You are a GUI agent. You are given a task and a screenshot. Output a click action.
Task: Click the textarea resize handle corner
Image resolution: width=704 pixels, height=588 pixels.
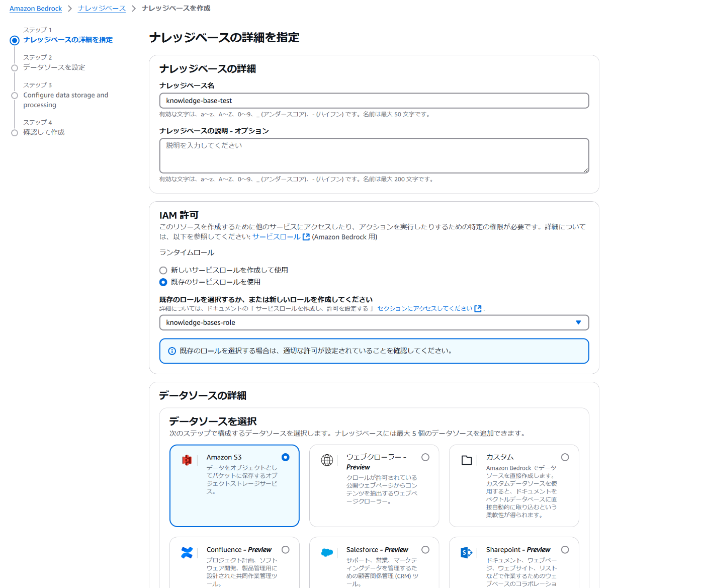[x=586, y=171]
